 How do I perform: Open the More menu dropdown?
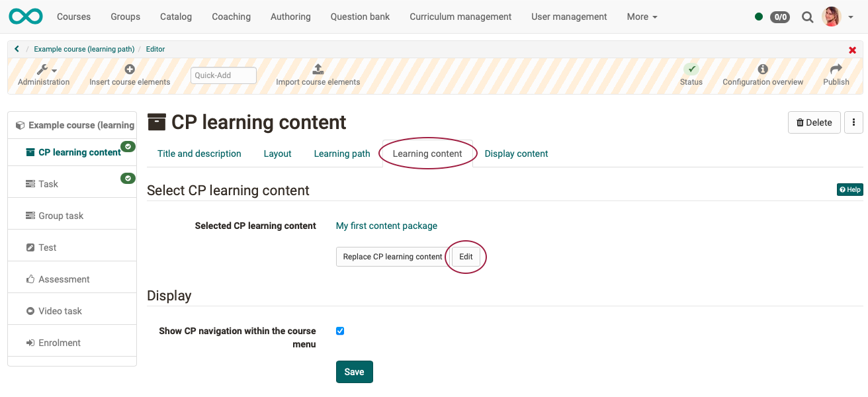pos(642,17)
